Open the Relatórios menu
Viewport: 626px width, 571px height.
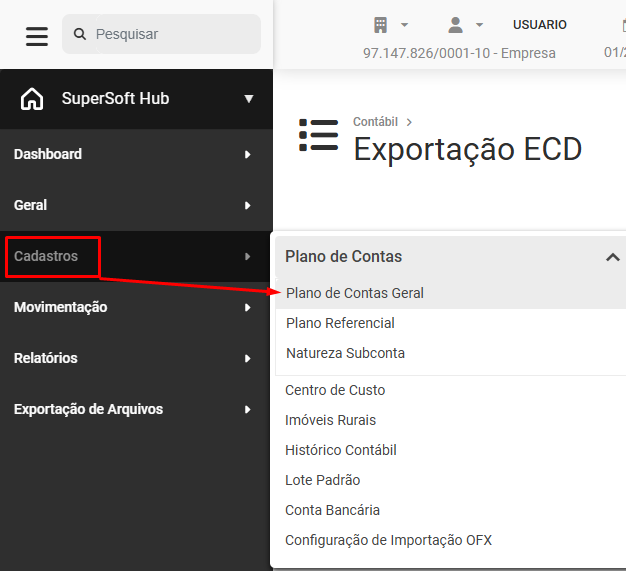tap(136, 358)
